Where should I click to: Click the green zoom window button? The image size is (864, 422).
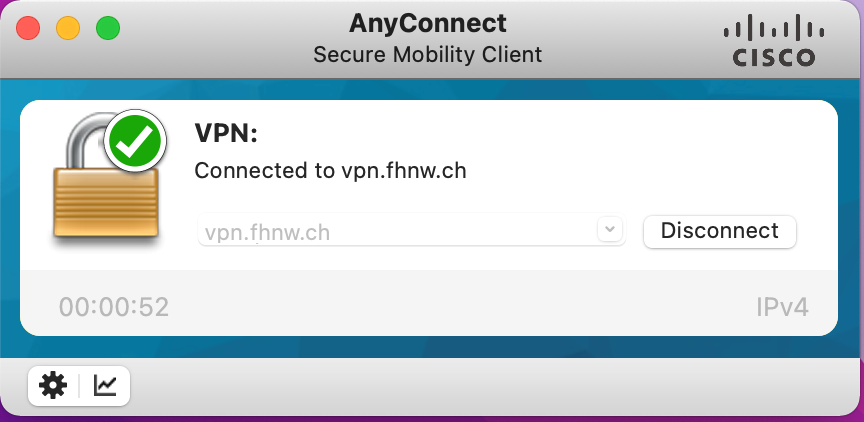click(x=108, y=28)
